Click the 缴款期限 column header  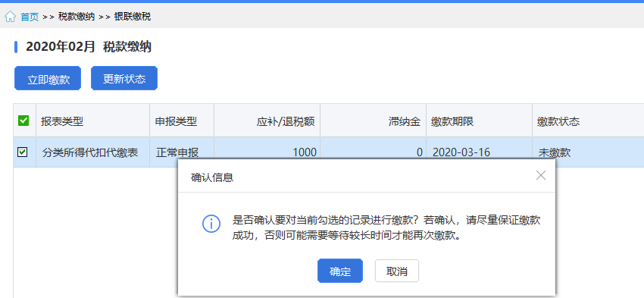click(480, 121)
